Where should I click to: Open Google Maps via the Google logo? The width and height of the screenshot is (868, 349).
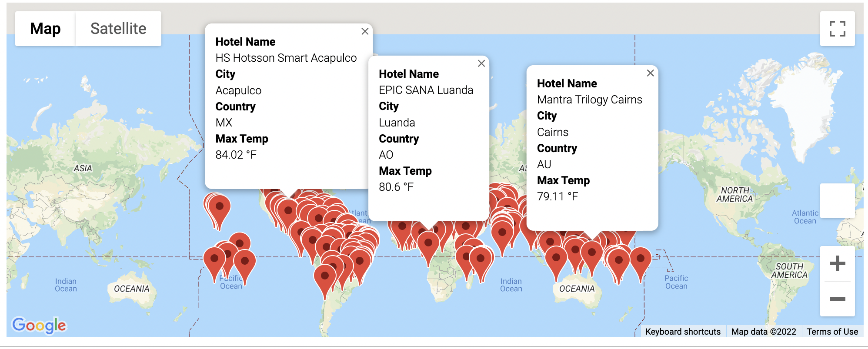(39, 325)
